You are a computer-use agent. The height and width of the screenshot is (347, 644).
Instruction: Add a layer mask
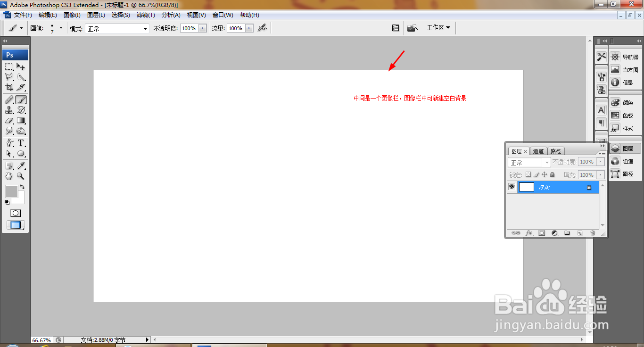542,233
